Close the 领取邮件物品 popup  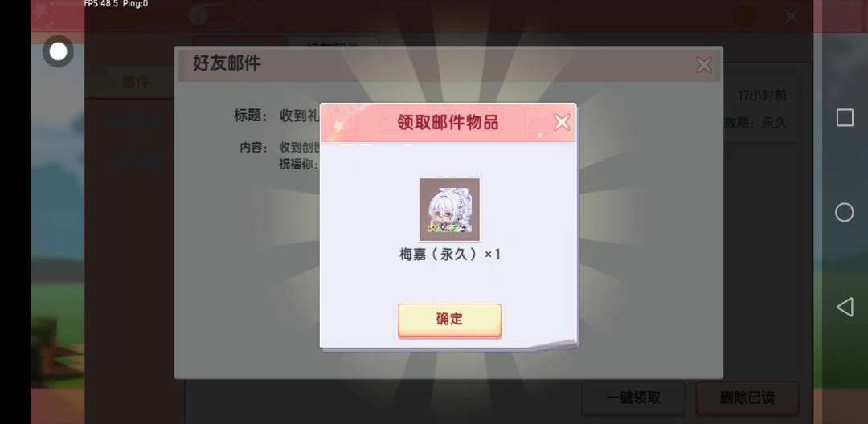click(562, 122)
